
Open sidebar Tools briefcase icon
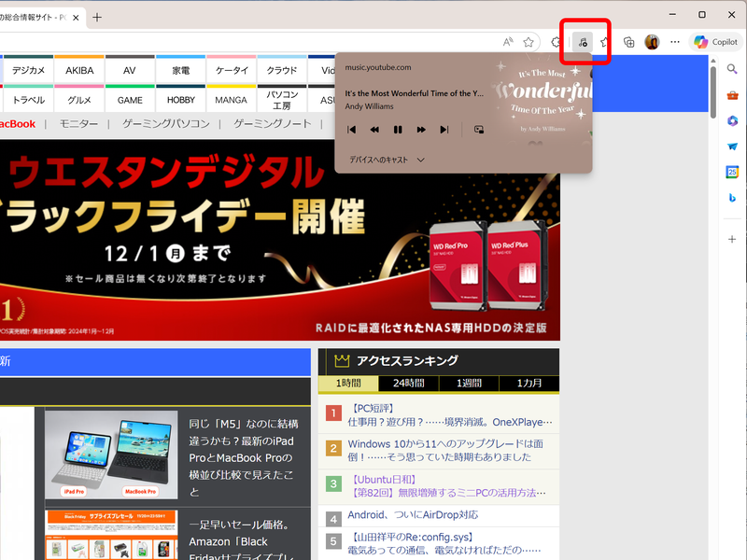732,96
